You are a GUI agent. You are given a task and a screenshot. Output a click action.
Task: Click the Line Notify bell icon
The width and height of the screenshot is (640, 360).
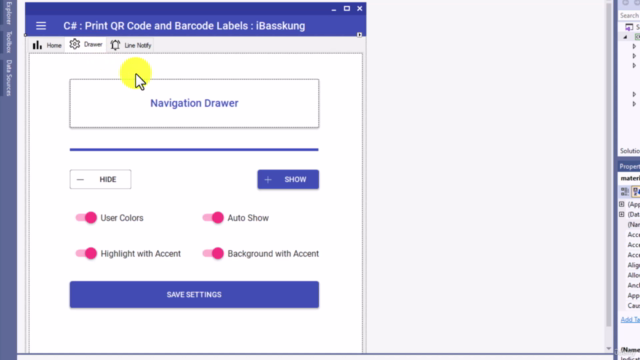(116, 45)
